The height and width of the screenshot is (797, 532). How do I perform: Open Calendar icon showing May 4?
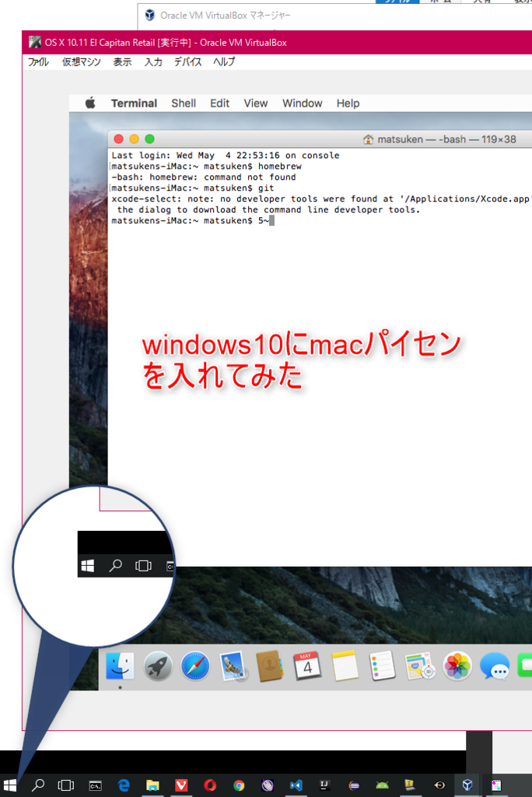click(307, 665)
